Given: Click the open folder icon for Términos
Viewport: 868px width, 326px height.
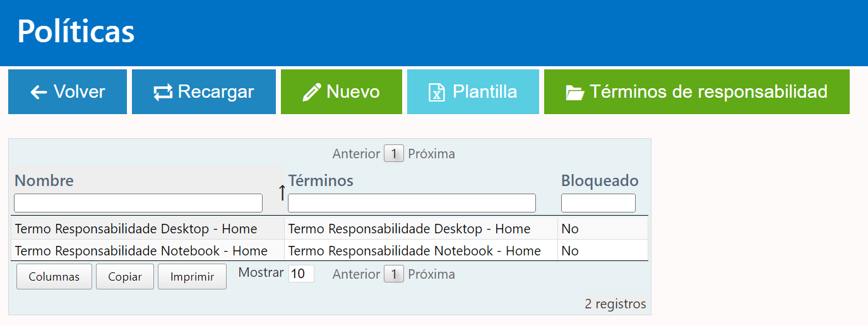Looking at the screenshot, I should coord(575,93).
